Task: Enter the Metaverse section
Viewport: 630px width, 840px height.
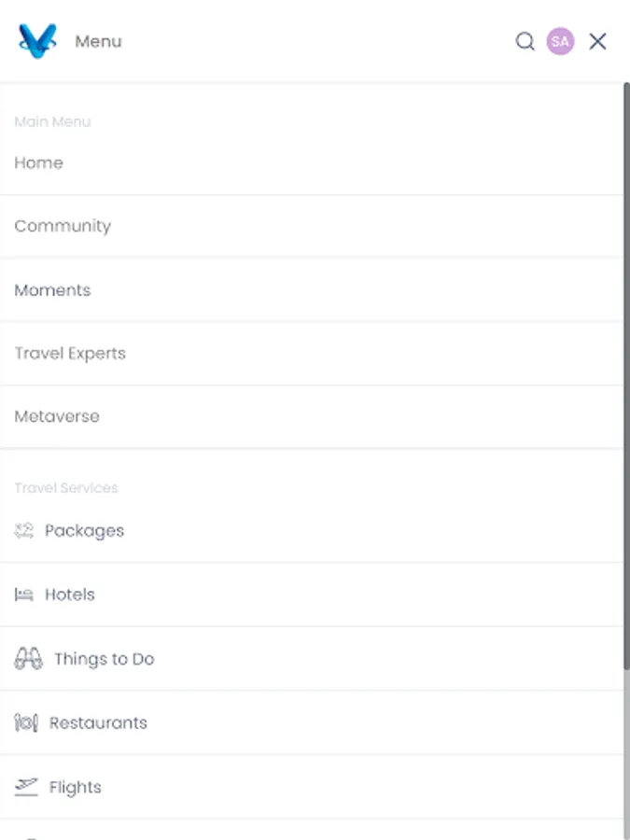Action: click(57, 416)
